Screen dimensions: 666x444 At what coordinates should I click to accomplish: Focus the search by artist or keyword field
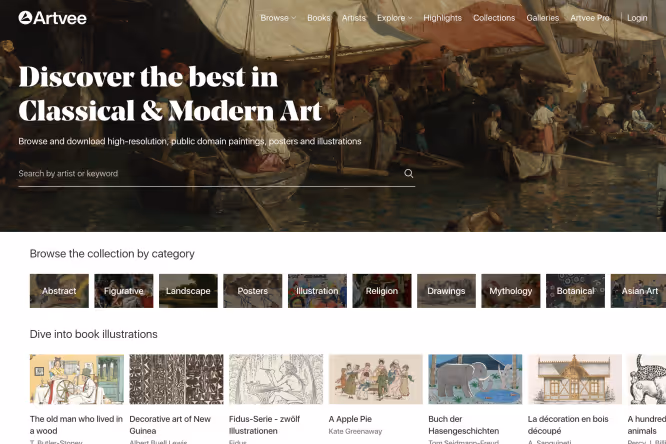[x=210, y=173]
